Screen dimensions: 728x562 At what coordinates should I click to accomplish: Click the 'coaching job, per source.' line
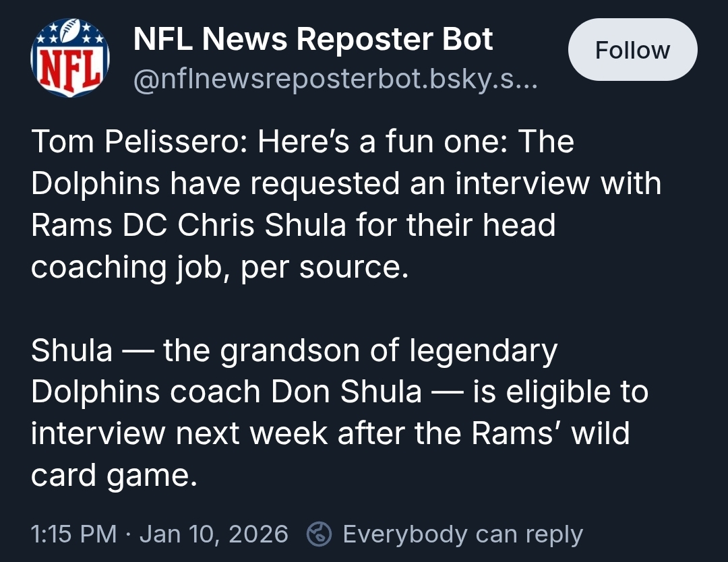(x=220, y=268)
